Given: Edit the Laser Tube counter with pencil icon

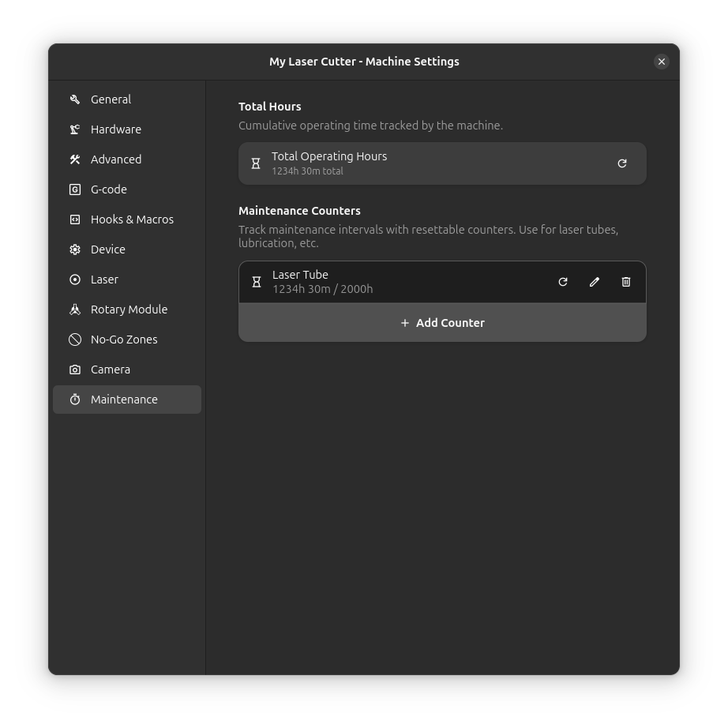Looking at the screenshot, I should 595,282.
